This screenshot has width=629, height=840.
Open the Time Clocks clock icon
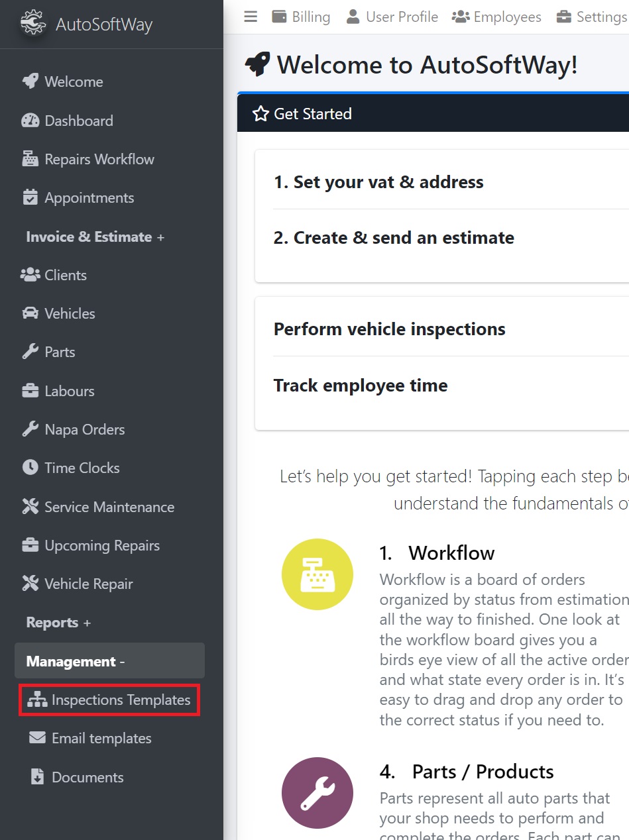click(30, 468)
